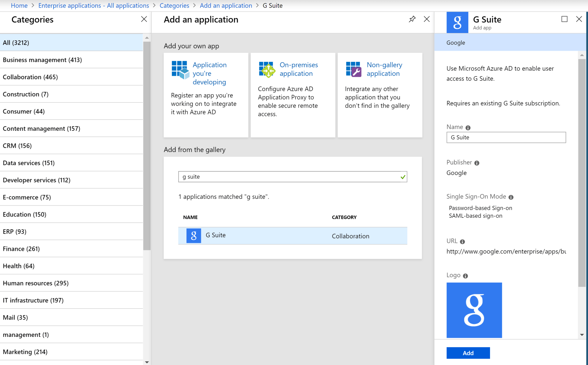
Task: Click the Application you're developing icon
Action: tap(180, 70)
